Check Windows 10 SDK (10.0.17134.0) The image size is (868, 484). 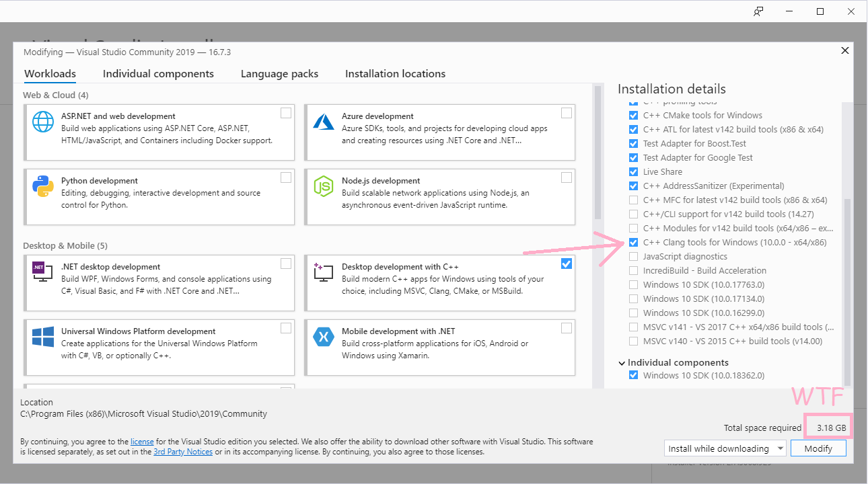[x=633, y=298]
